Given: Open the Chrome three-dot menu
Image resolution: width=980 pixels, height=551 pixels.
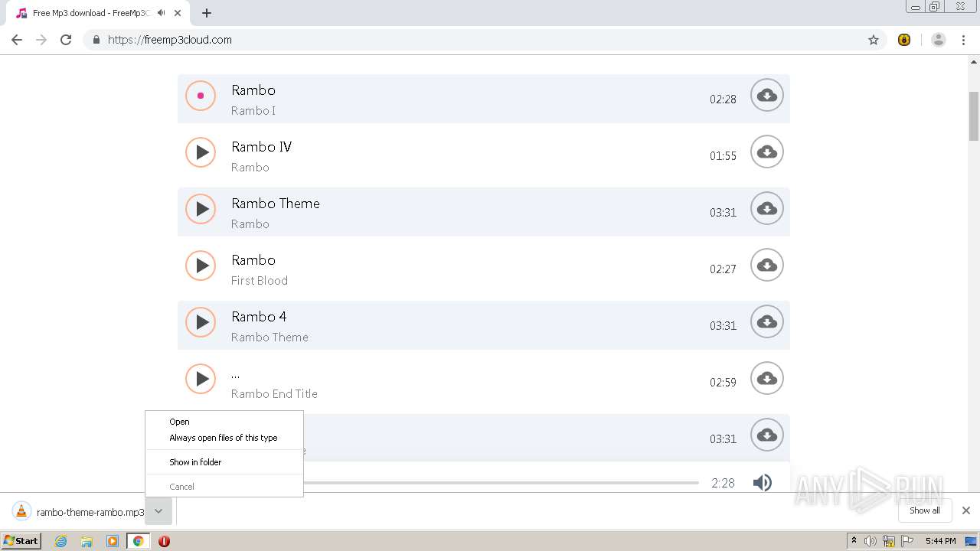Looking at the screenshot, I should pos(963,40).
